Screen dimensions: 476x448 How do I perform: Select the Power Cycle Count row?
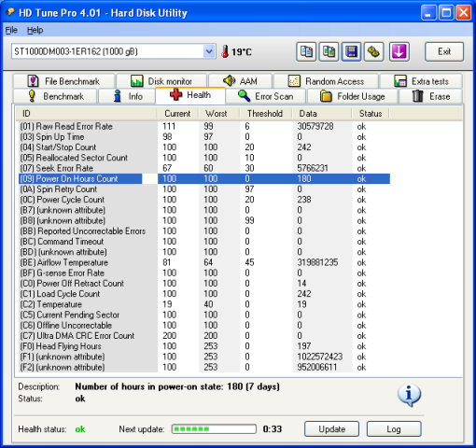click(204, 200)
